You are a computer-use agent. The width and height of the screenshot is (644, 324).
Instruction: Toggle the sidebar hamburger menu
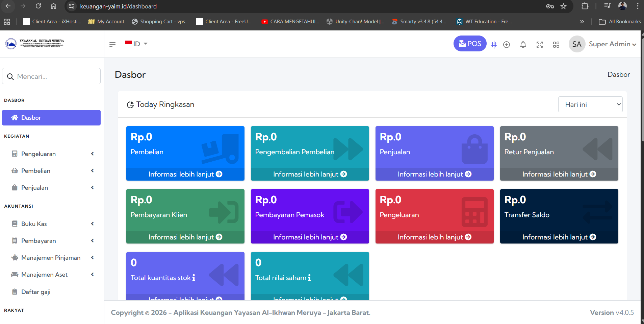pyautogui.click(x=112, y=44)
